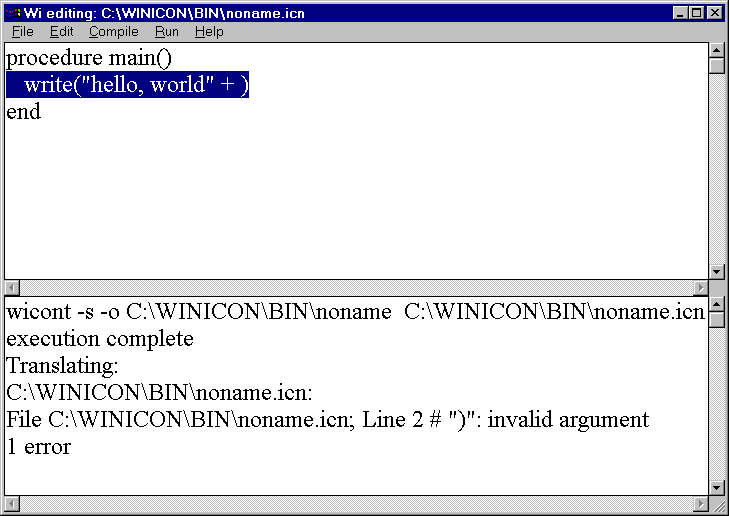The width and height of the screenshot is (729, 516).
Task: Click the code editor's scroll down arrow
Action: (x=716, y=272)
